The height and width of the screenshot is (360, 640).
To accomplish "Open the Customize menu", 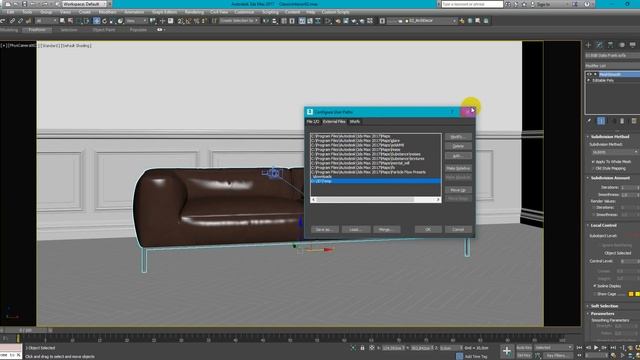I will [x=244, y=12].
